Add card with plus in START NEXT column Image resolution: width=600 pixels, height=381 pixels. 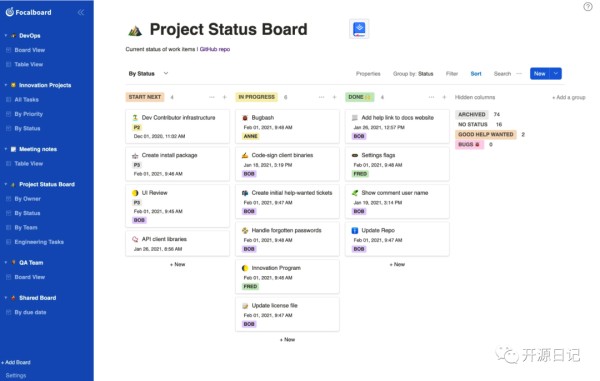tap(225, 97)
